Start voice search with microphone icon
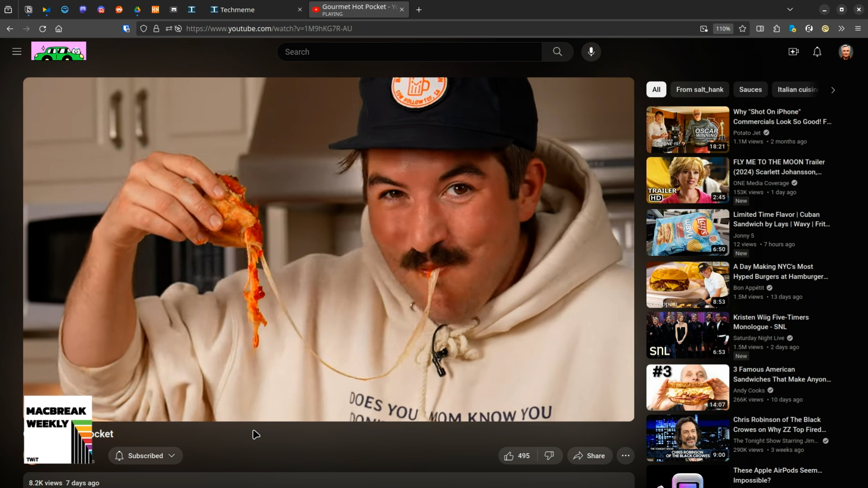 pyautogui.click(x=591, y=52)
